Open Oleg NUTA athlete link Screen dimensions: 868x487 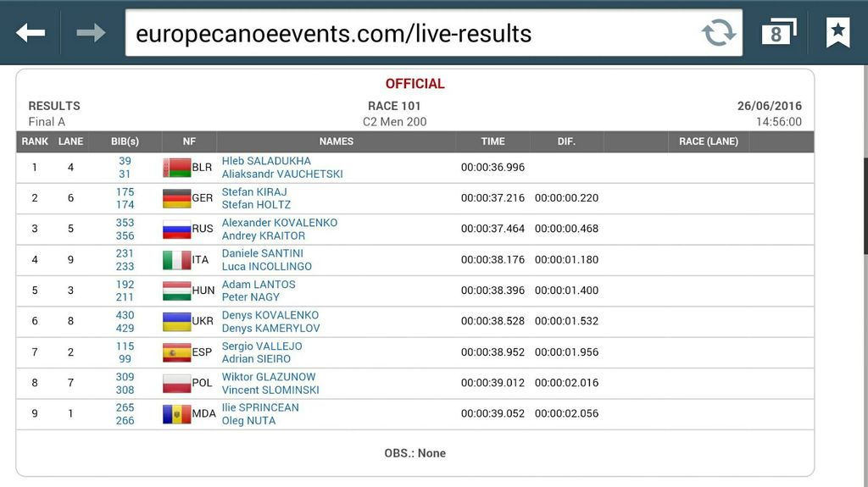pyautogui.click(x=248, y=421)
